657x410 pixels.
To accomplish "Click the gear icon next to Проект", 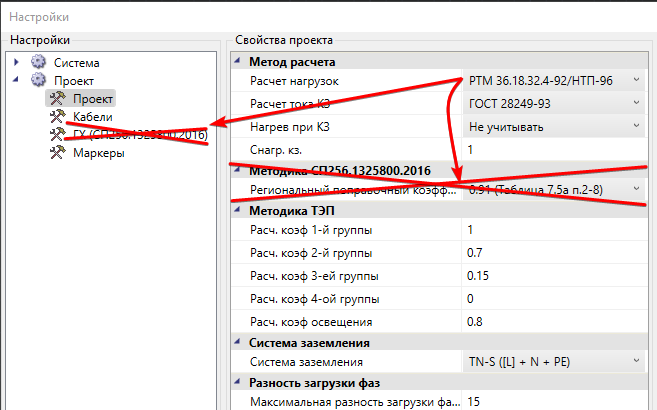I will pos(39,80).
